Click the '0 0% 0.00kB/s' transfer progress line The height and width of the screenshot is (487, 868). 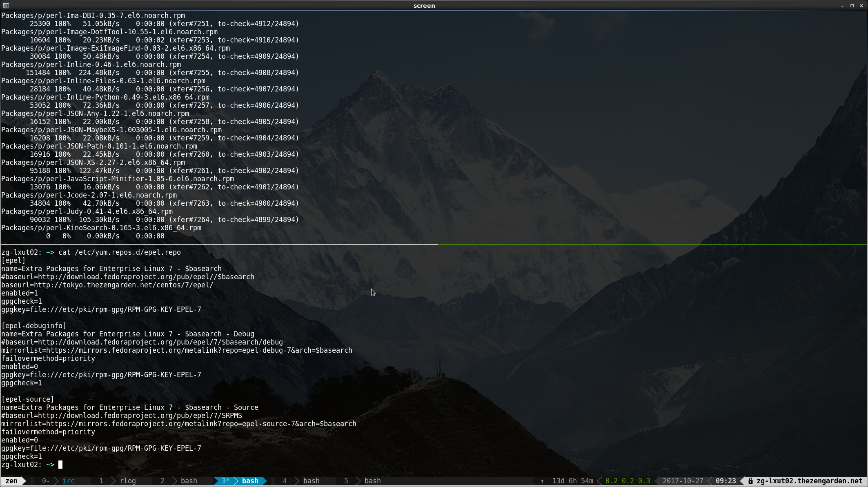coord(105,236)
